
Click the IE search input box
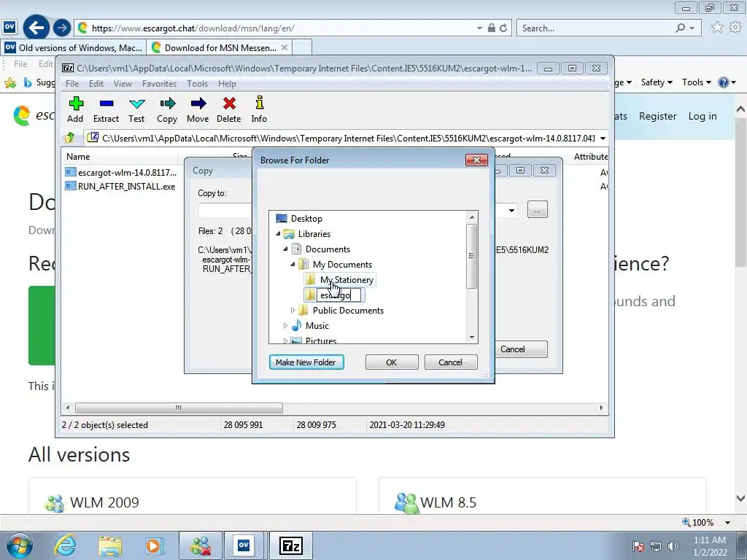pos(595,28)
